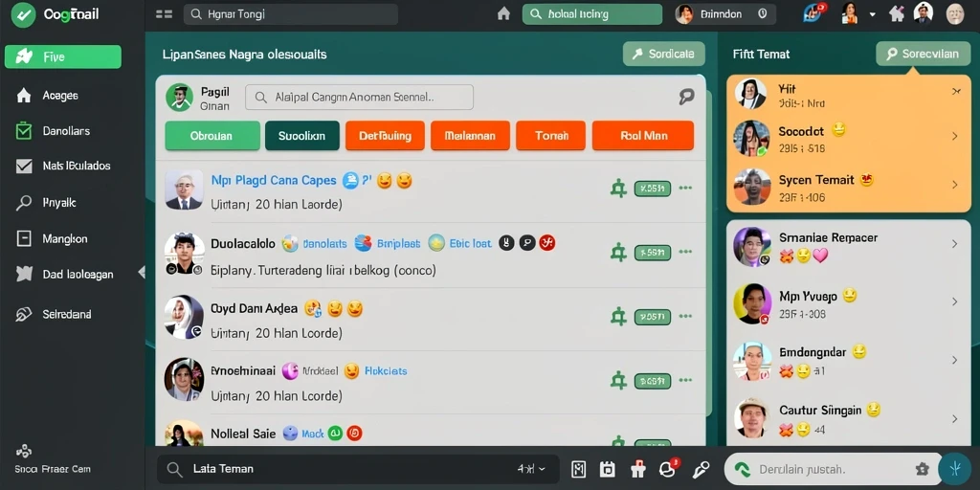Viewport: 980px width, 490px height.
Task: Click the Alaipal Cangm Anoman search field
Action: point(360,98)
